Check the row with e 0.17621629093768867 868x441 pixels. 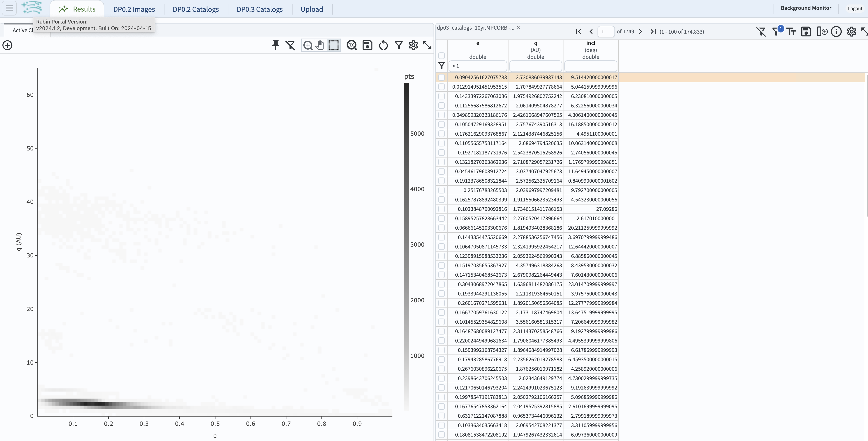tap(442, 134)
